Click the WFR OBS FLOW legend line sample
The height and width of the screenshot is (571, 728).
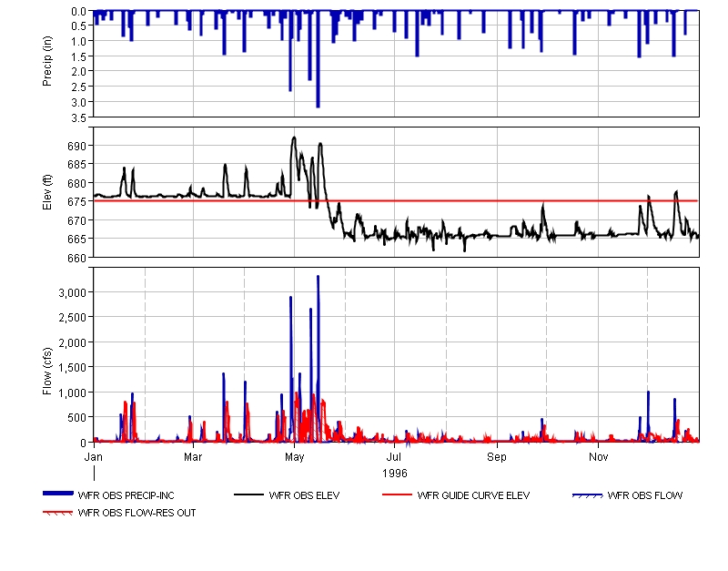tap(587, 495)
